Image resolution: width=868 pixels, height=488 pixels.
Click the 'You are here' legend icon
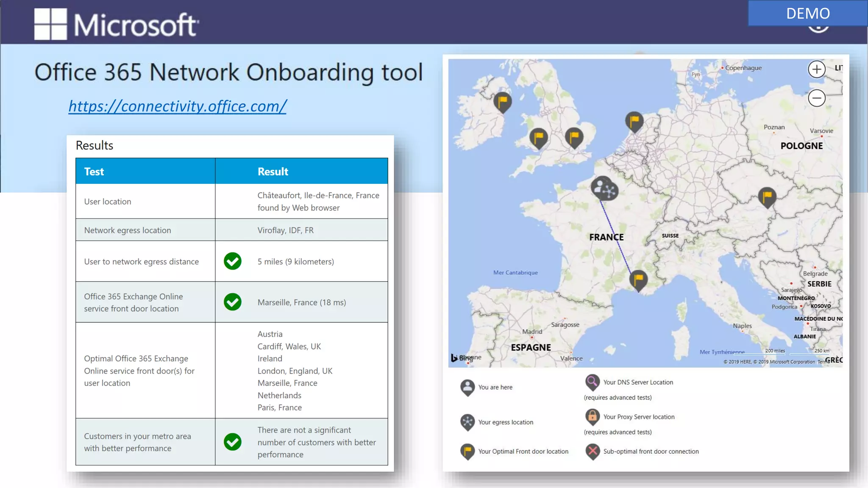[467, 387]
